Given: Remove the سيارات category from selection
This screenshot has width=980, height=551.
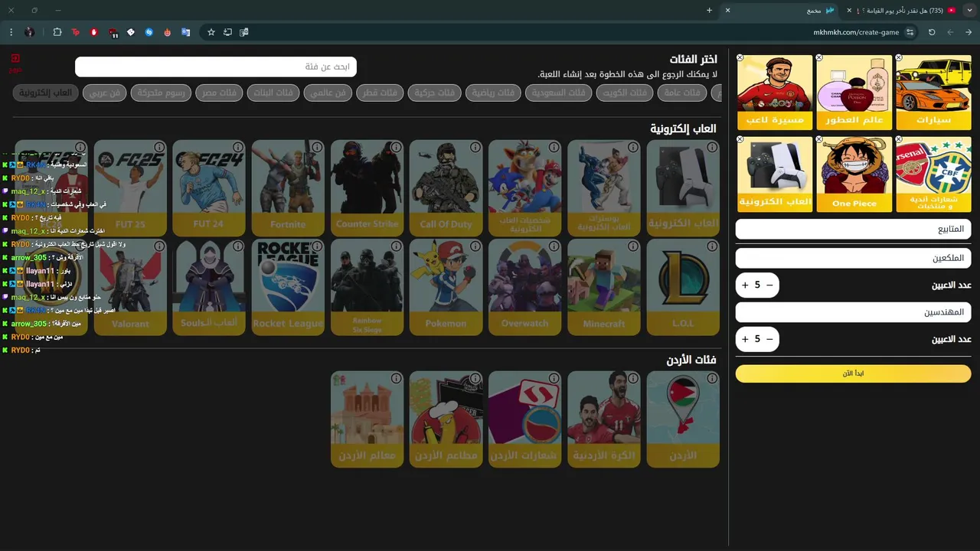Looking at the screenshot, I should click(899, 58).
